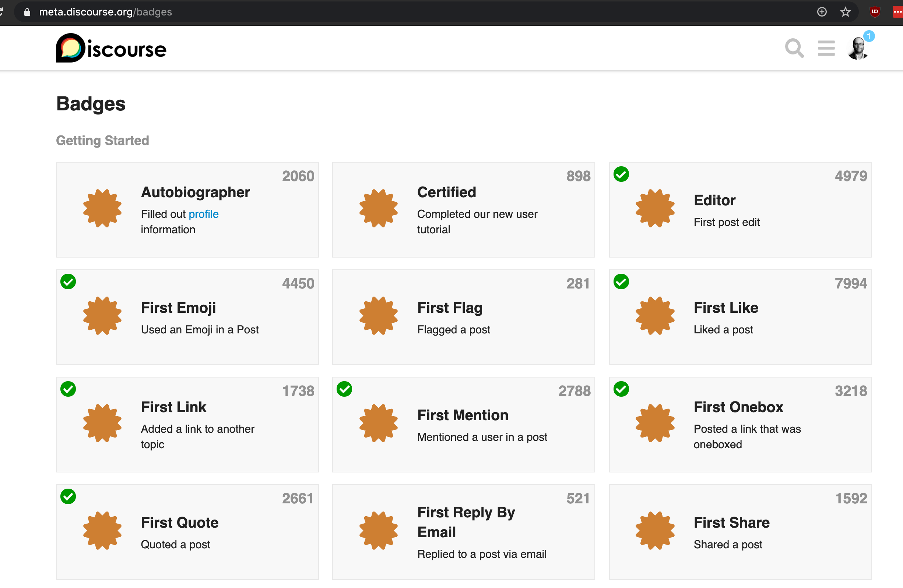The image size is (903, 588).
Task: Open the hamburger menu
Action: click(826, 49)
